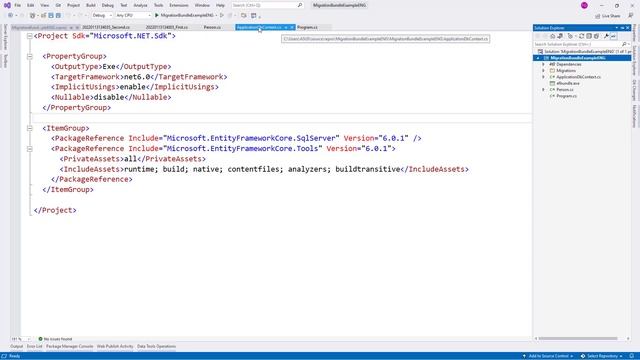
Task: Expand the Migrations folder node
Action: point(543,71)
